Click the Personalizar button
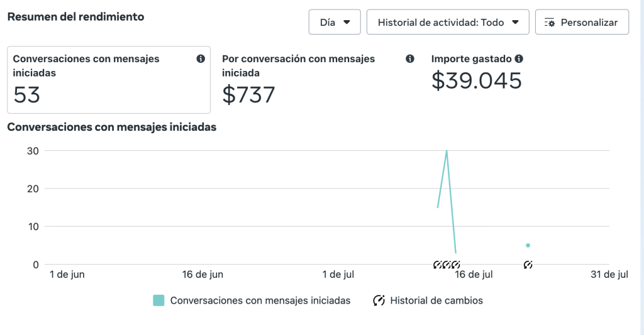The image size is (644, 335). [582, 22]
